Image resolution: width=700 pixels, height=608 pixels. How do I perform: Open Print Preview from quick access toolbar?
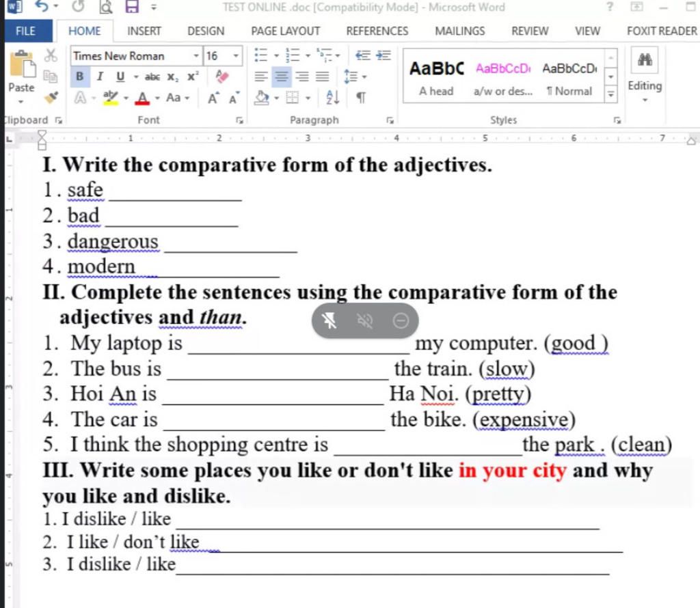pyautogui.click(x=106, y=7)
